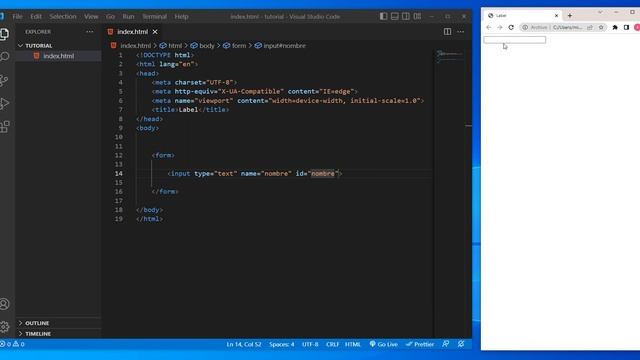Screen dimensions: 640x360
Task: Click notifications bell in status bar
Action: click(x=461, y=344)
